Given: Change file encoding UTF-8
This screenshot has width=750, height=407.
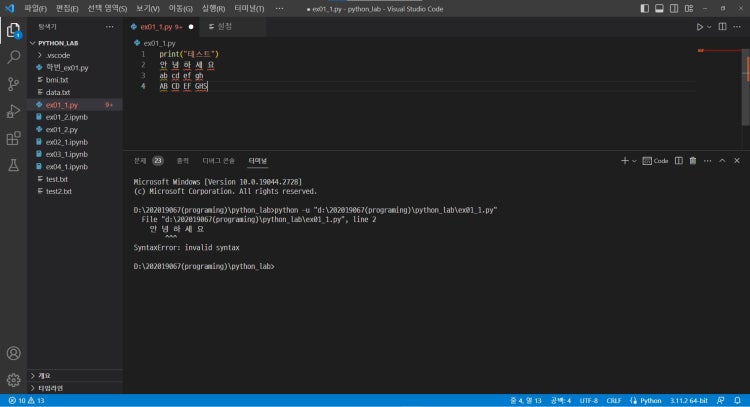Looking at the screenshot, I should pyautogui.click(x=589, y=401).
